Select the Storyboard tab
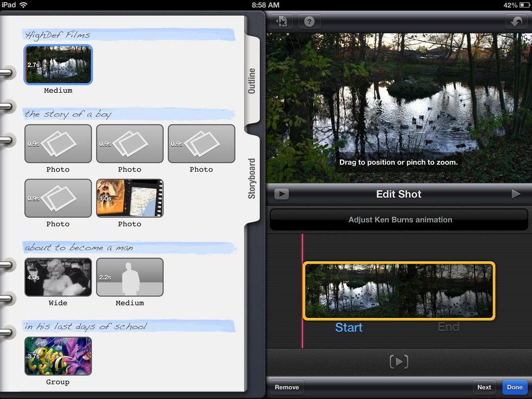 point(252,179)
